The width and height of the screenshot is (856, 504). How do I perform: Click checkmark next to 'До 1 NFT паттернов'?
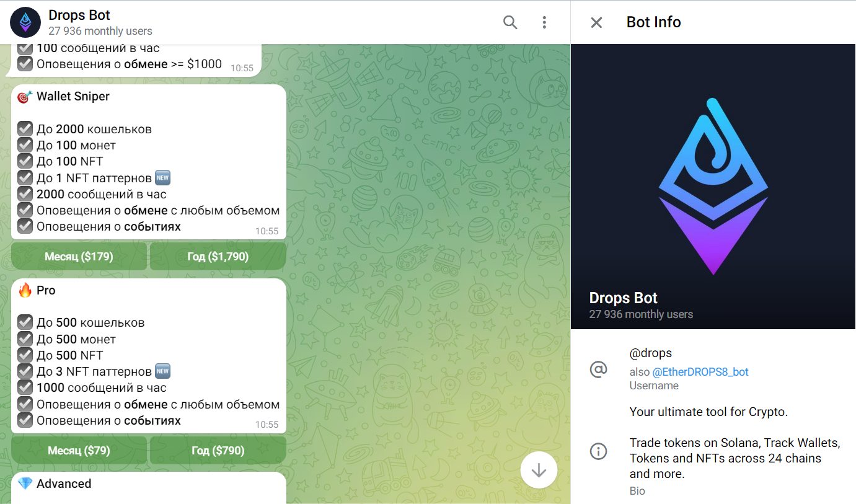(x=25, y=178)
